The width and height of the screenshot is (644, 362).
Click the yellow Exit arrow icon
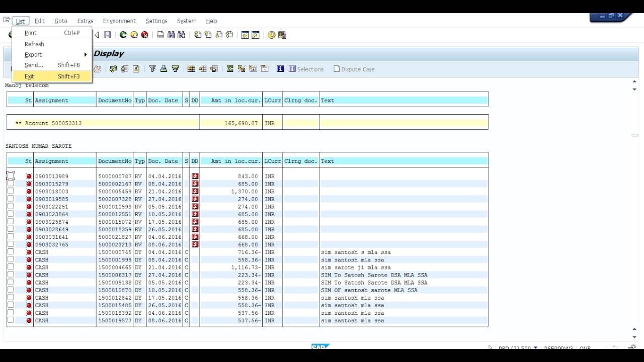coord(134,35)
